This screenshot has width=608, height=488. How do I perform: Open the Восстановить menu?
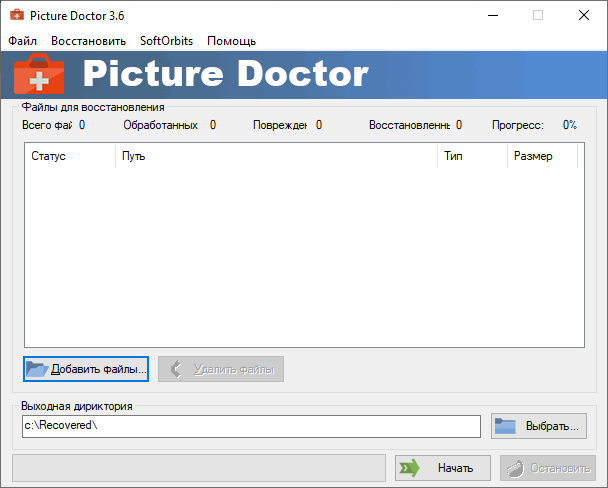tap(88, 41)
